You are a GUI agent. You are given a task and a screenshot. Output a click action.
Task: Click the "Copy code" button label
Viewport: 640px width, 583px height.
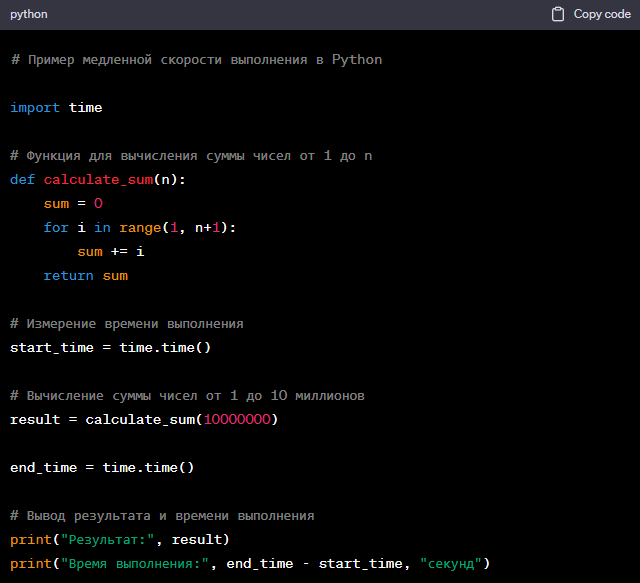[x=602, y=14]
